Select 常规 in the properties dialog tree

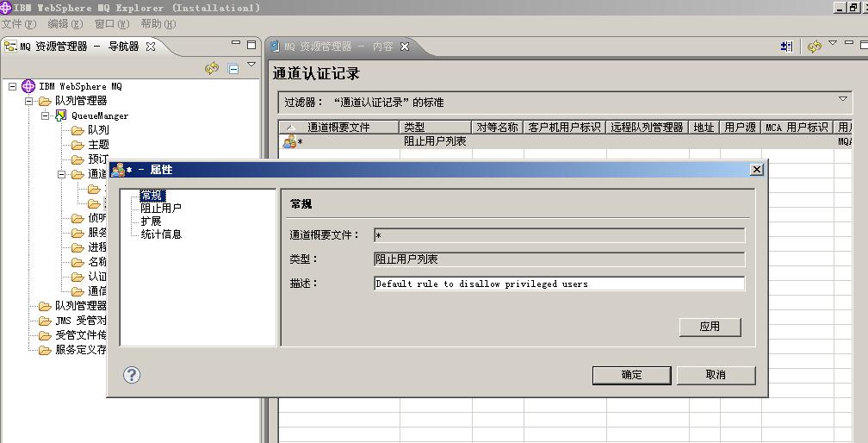coord(152,196)
